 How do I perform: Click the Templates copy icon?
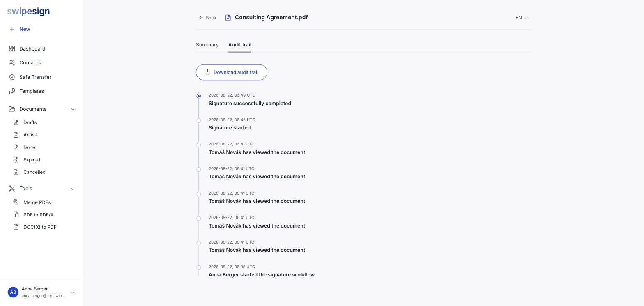click(x=12, y=91)
